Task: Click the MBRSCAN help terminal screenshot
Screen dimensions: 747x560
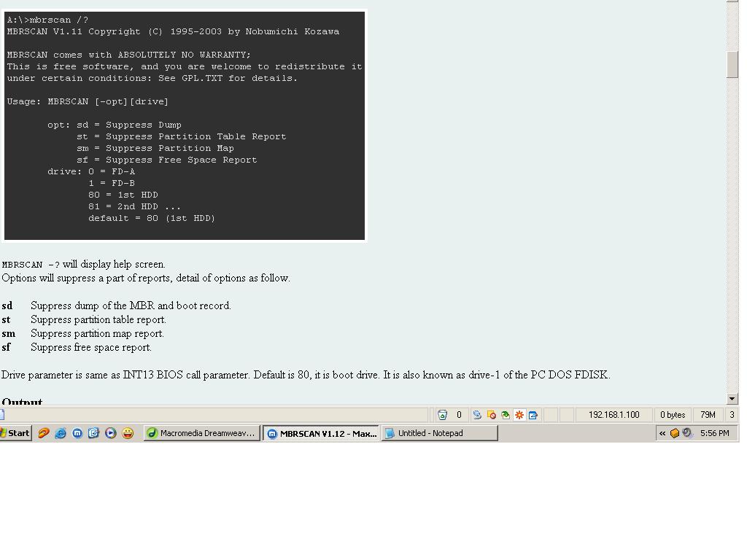Action: [x=185, y=125]
